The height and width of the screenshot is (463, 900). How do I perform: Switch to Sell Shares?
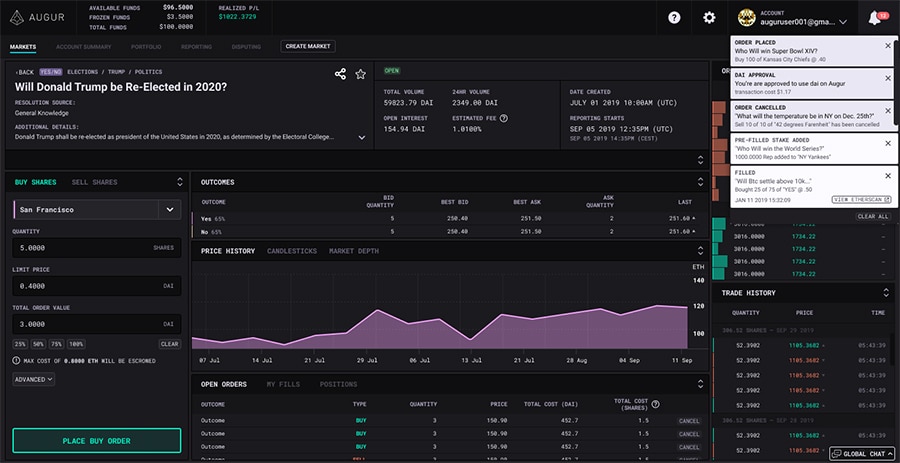[94, 182]
